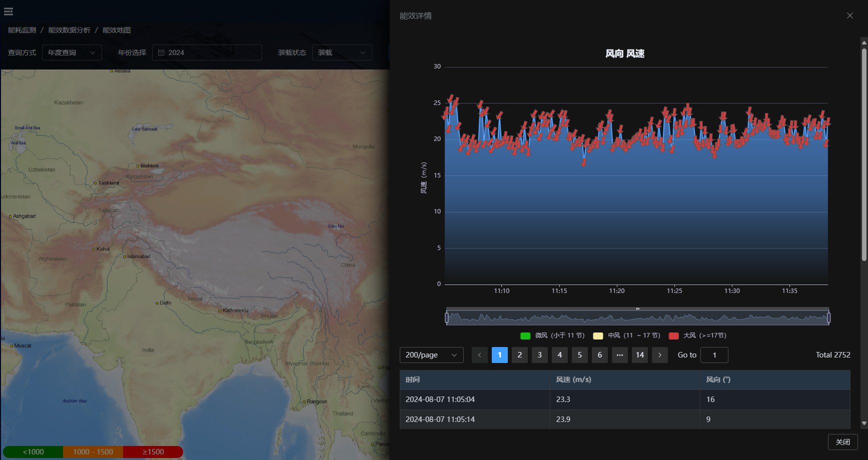Expand the 200/page size selector

tap(431, 355)
